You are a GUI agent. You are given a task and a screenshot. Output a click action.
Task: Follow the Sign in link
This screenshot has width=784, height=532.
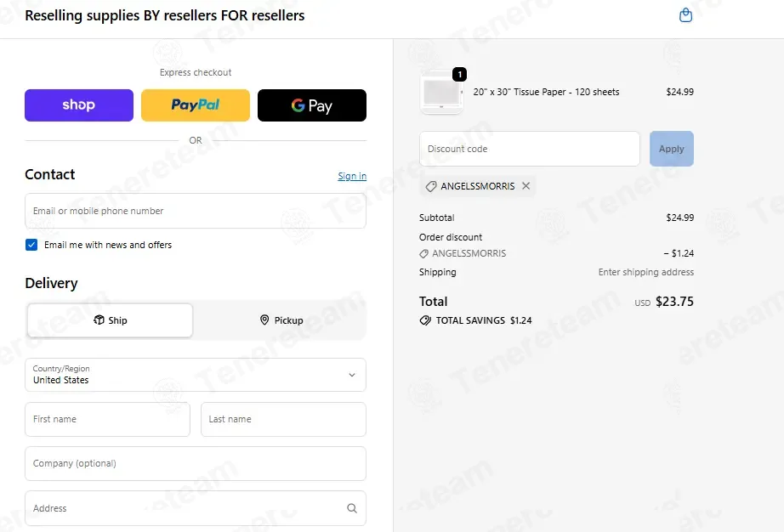tap(352, 176)
